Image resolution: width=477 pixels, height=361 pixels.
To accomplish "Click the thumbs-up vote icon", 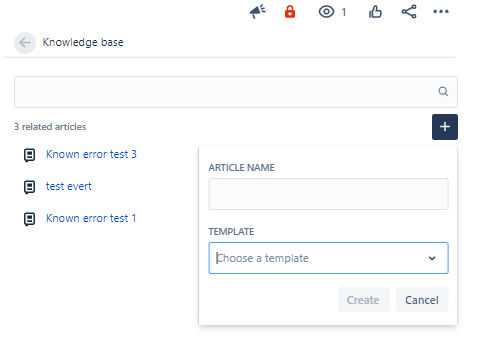I will (375, 12).
